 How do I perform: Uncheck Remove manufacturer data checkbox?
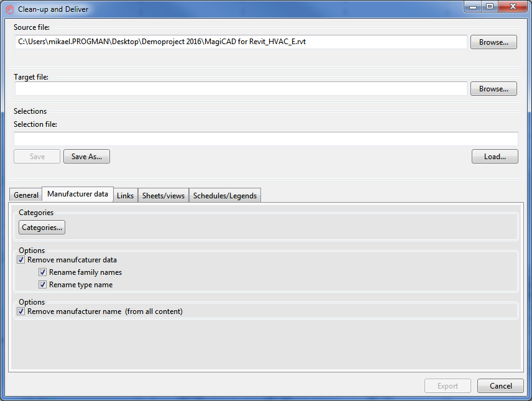[x=21, y=260]
